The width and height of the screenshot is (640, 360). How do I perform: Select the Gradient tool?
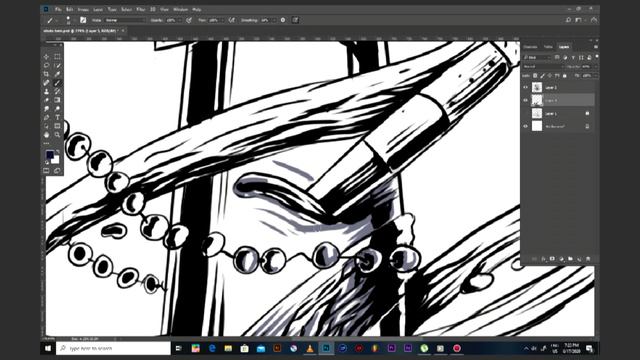57,100
